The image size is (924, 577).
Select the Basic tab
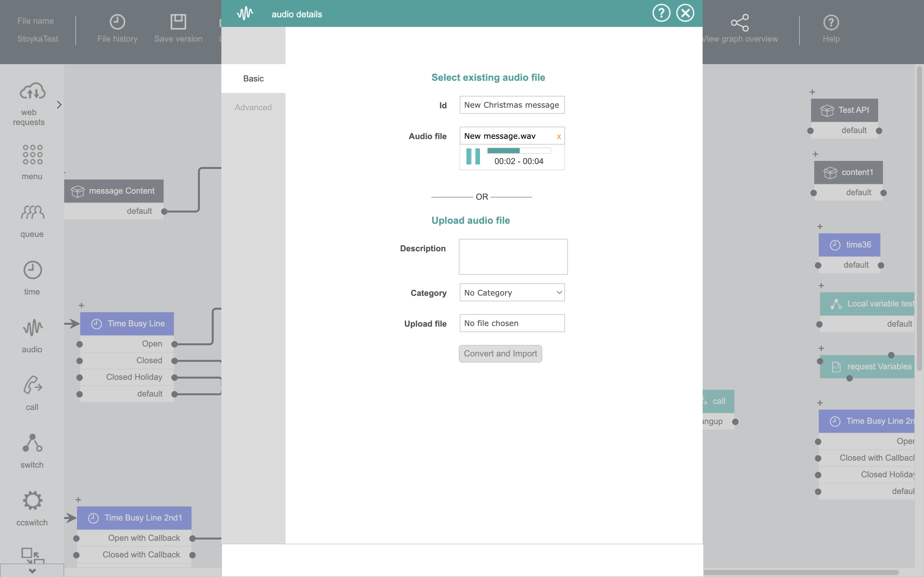click(x=253, y=79)
